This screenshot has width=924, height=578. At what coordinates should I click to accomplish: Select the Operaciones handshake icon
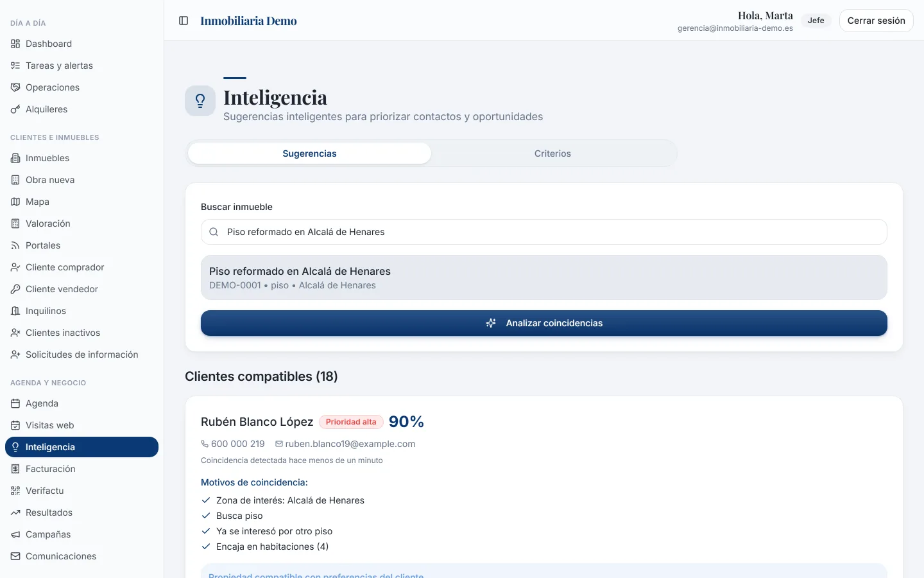point(15,87)
